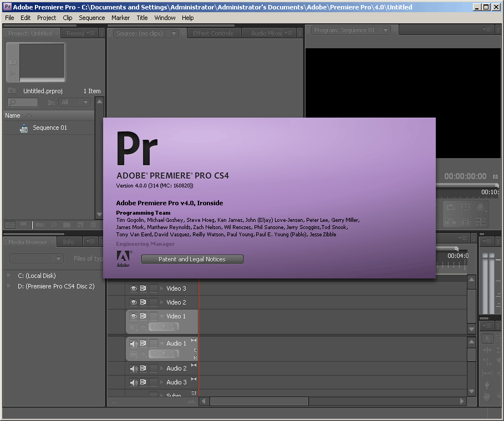Toggle Video 3 track visibility eye
504x421 pixels.
(x=134, y=288)
